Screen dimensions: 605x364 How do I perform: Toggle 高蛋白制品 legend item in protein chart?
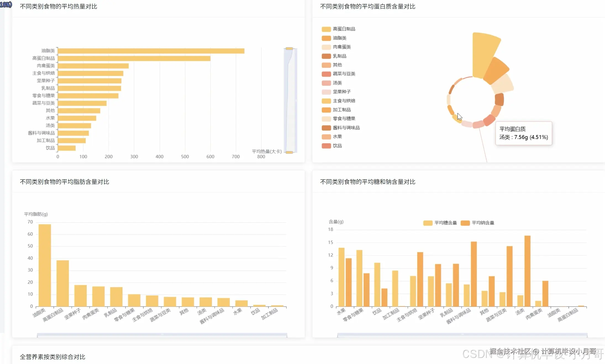click(x=344, y=29)
